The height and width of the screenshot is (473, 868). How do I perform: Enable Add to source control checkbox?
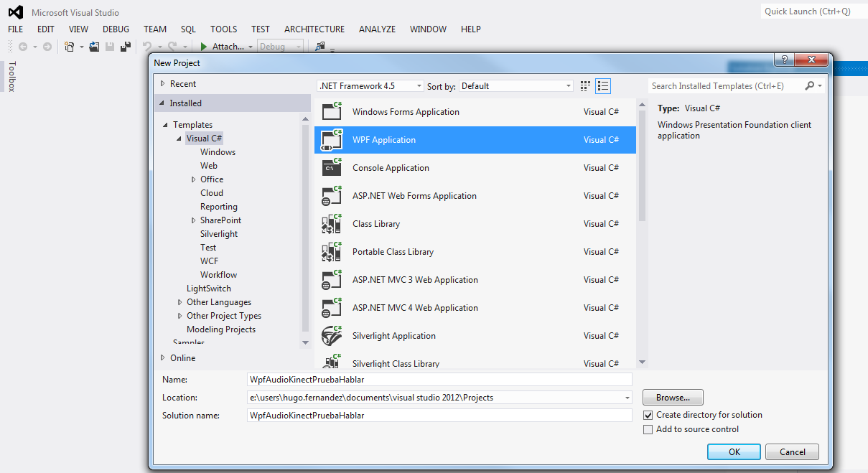pyautogui.click(x=648, y=429)
